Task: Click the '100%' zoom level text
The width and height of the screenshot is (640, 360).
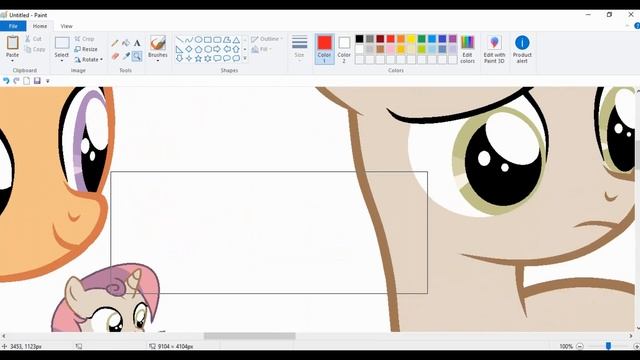Action: point(566,346)
